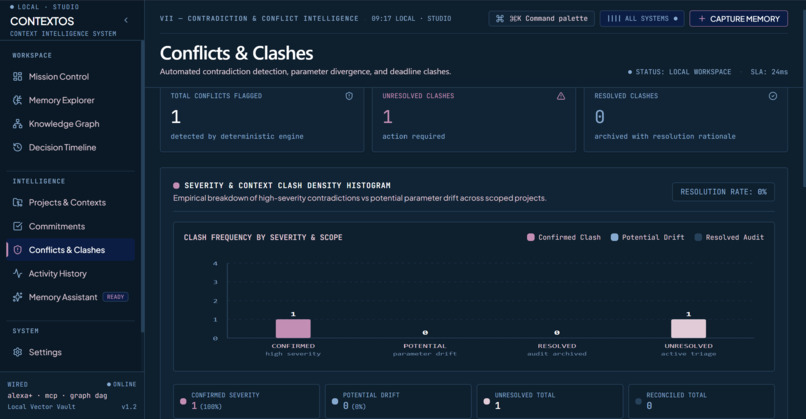This screenshot has width=806, height=419.
Task: Select the RESOLVED CLASHES card
Action: 686,119
